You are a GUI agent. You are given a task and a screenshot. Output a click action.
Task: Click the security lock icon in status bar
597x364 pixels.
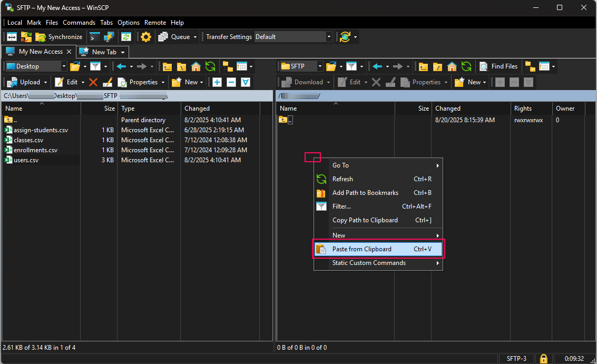point(543,358)
